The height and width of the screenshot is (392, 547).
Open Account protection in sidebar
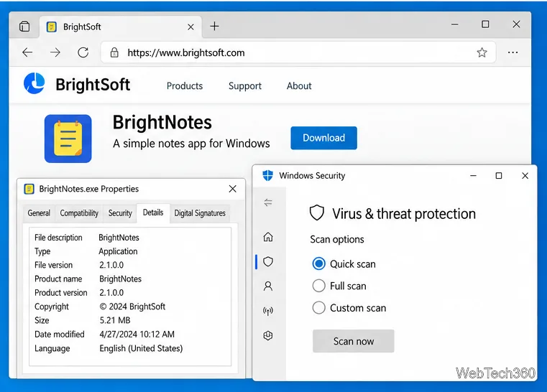coord(268,286)
